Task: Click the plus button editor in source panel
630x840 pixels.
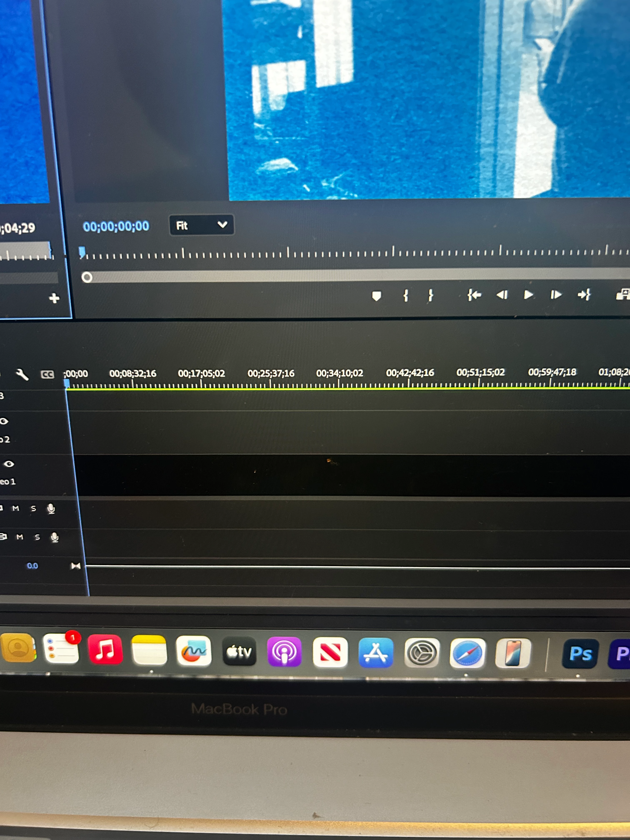Action: [54, 298]
